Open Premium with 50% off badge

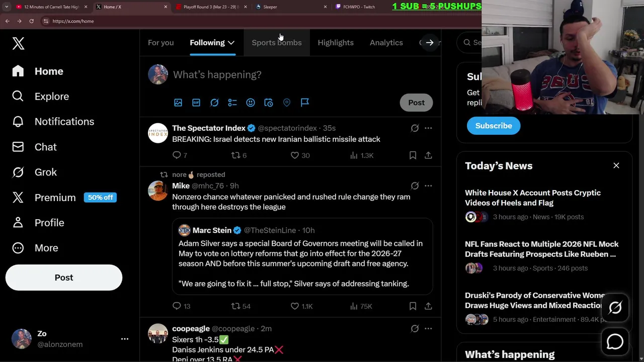[64, 198]
